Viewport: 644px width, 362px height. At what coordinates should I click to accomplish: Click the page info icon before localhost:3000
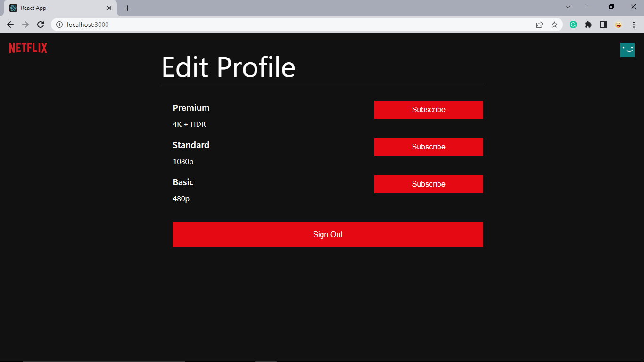click(59, 25)
